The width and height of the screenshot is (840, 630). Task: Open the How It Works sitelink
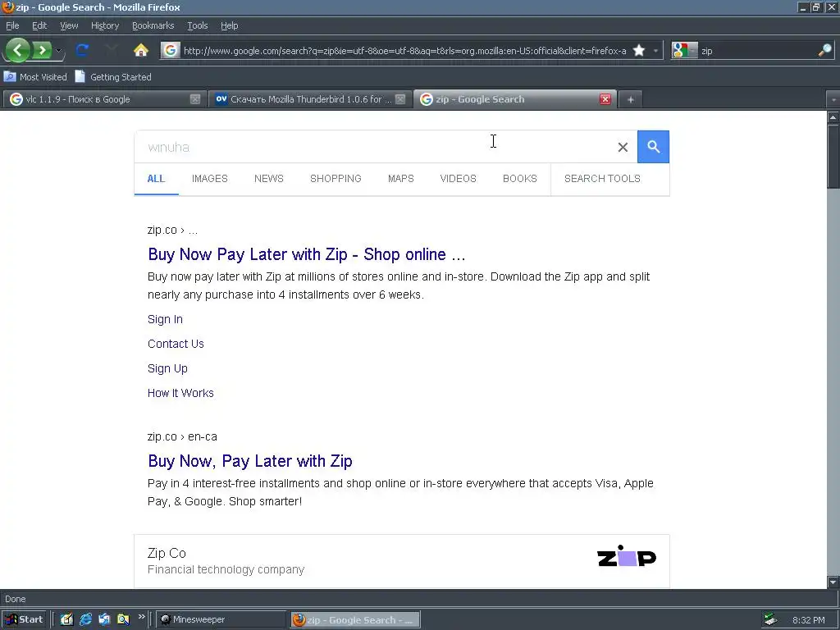[x=180, y=393]
